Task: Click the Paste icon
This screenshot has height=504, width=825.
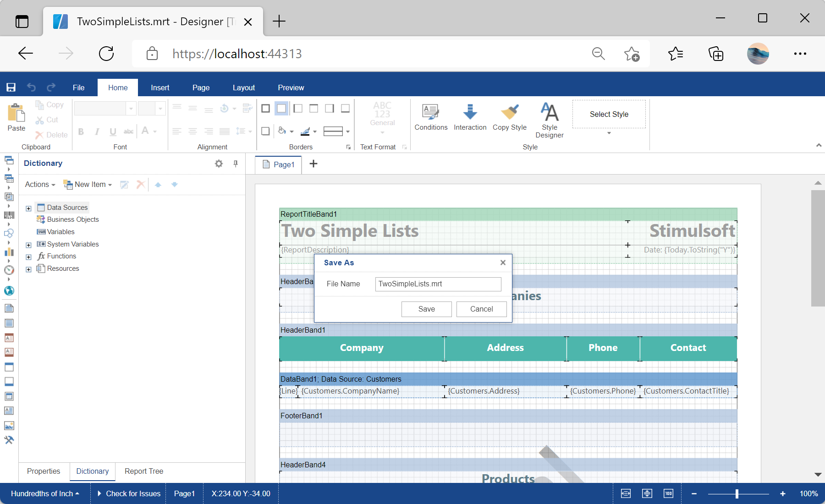Action: pyautogui.click(x=16, y=117)
